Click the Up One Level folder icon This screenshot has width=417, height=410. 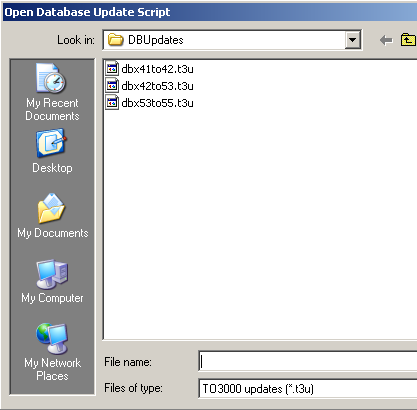(x=408, y=40)
